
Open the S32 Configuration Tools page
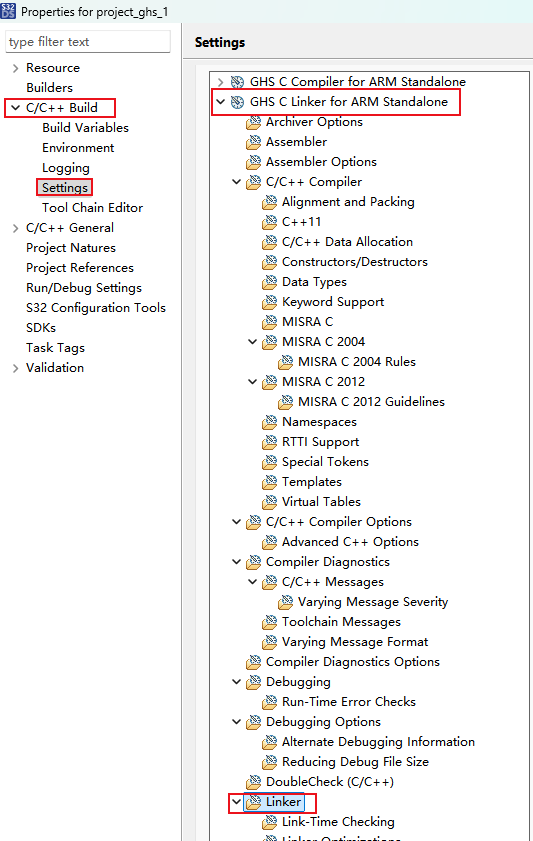(95, 308)
